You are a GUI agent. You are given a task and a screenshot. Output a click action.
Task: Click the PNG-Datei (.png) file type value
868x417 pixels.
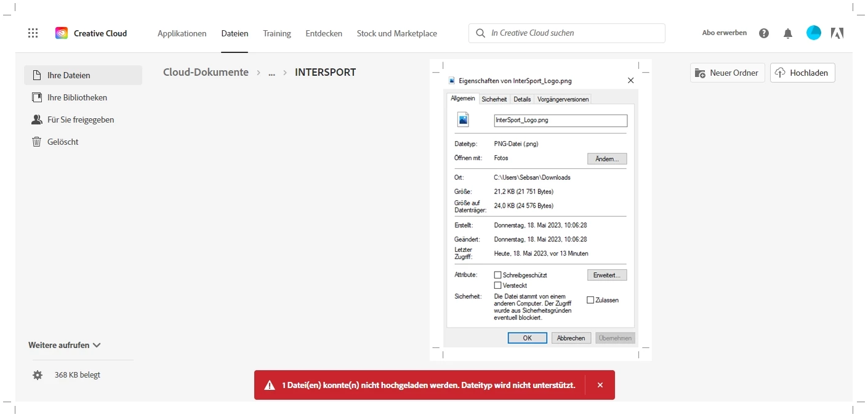coord(516,144)
